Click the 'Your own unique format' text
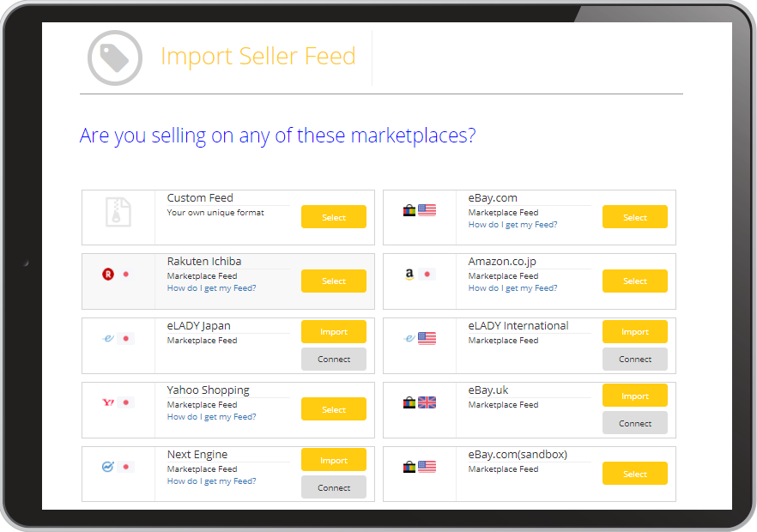This screenshot has width=757, height=532. pyautogui.click(x=215, y=213)
